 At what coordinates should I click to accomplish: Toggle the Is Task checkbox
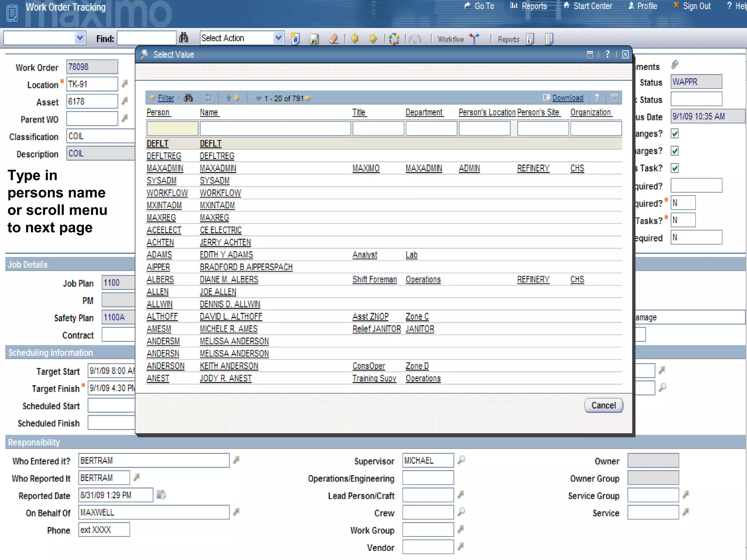pos(675,168)
